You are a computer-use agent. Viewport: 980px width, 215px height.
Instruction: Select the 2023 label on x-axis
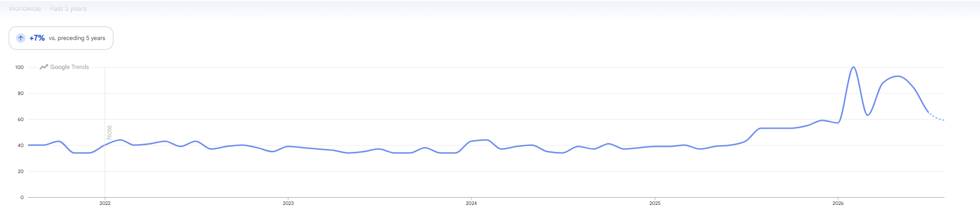click(x=288, y=203)
